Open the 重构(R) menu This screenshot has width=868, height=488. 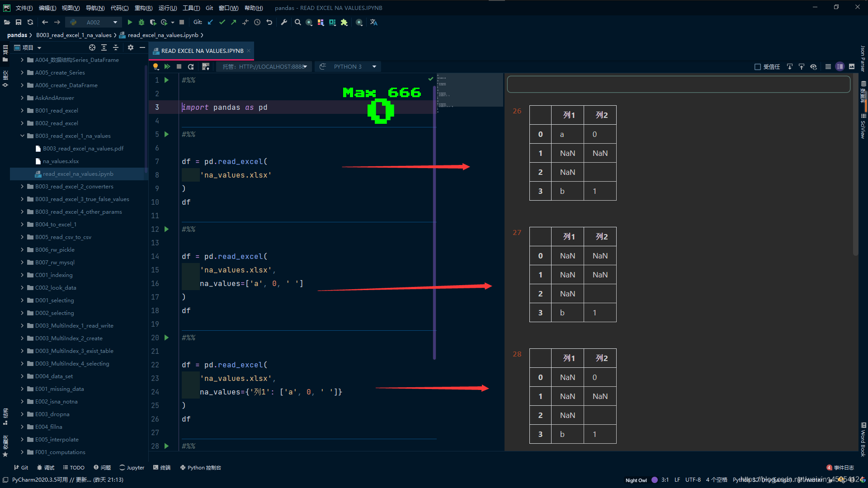pyautogui.click(x=143, y=8)
